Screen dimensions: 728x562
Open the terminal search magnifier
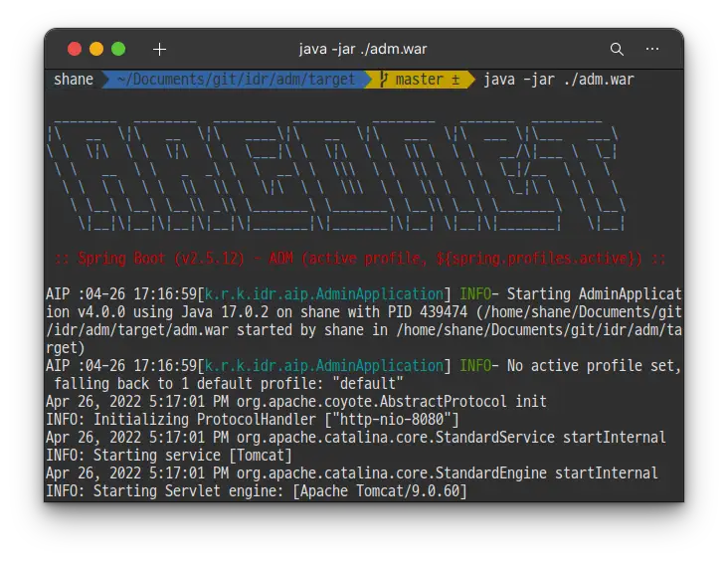[x=617, y=49]
